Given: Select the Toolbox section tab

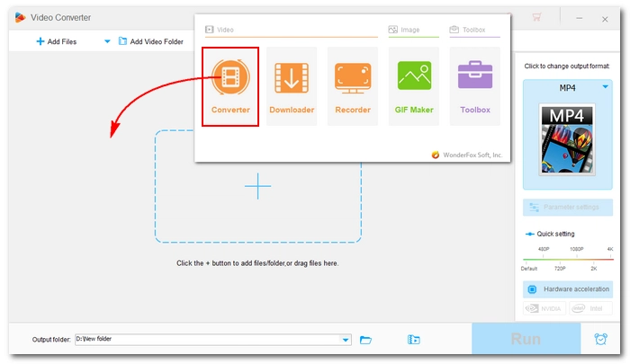Looking at the screenshot, I should (x=467, y=30).
